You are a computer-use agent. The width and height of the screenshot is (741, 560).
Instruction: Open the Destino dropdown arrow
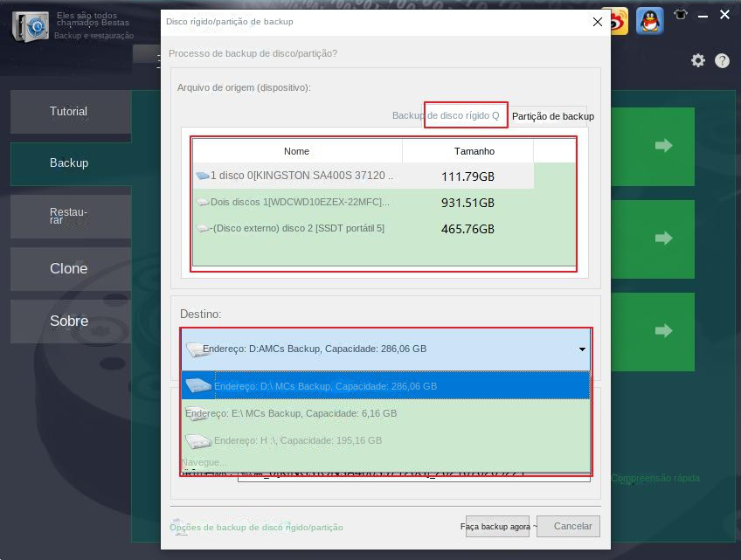tap(582, 348)
